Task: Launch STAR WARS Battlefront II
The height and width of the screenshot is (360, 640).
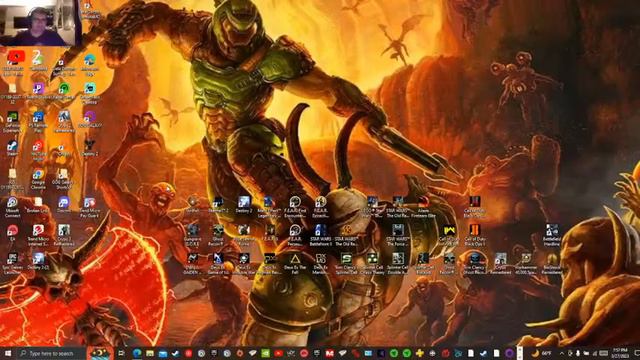Action: [x=320, y=236]
